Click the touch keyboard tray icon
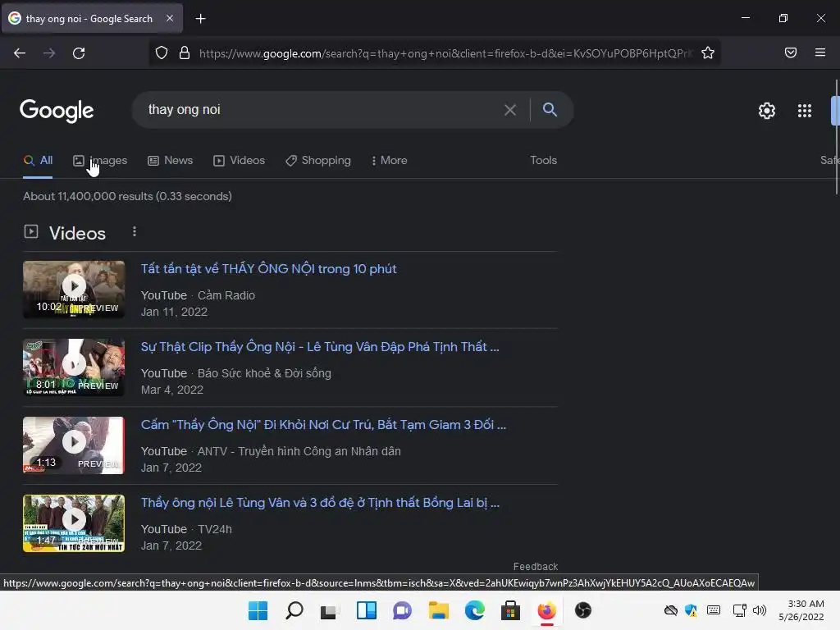 tap(714, 610)
